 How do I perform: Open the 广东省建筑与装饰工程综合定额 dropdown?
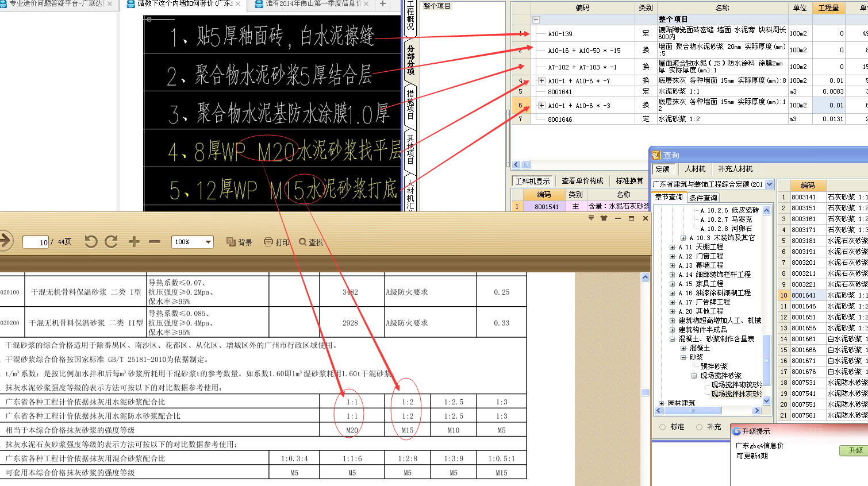click(x=769, y=184)
